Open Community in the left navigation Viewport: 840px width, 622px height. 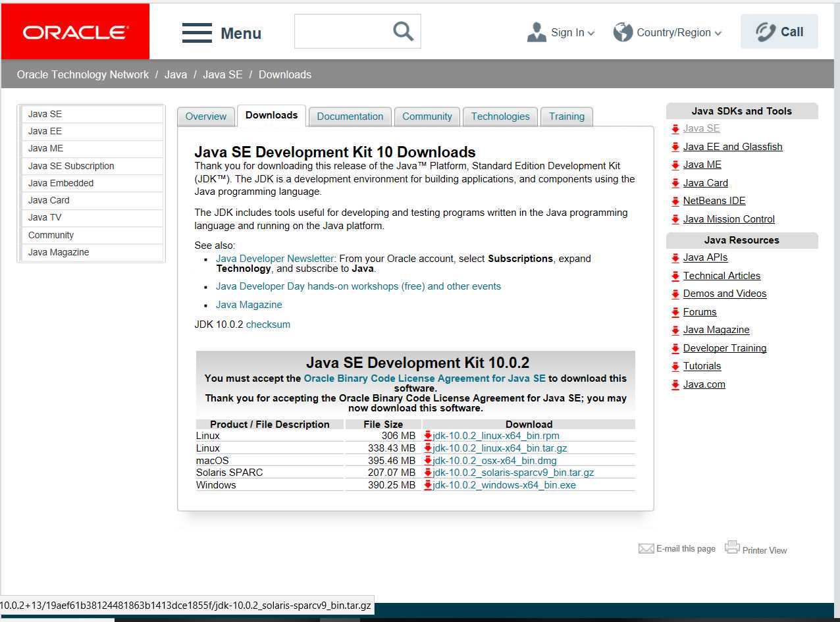click(x=92, y=235)
